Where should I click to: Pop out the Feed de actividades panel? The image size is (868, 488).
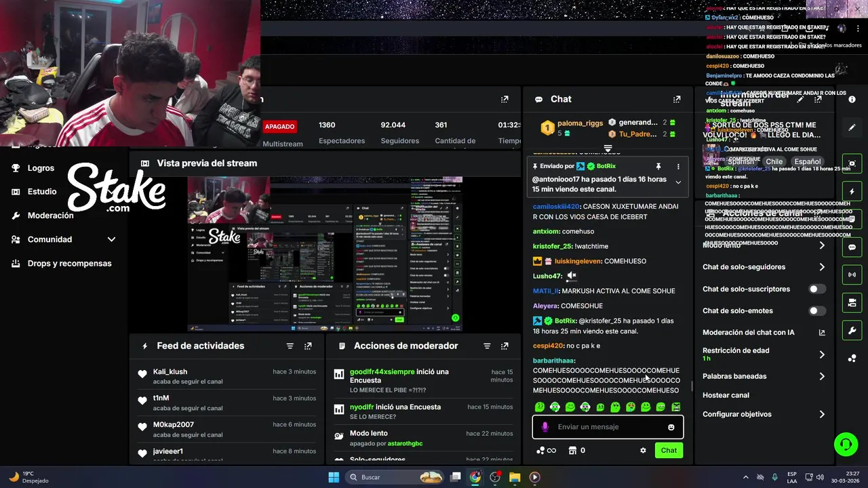point(308,346)
